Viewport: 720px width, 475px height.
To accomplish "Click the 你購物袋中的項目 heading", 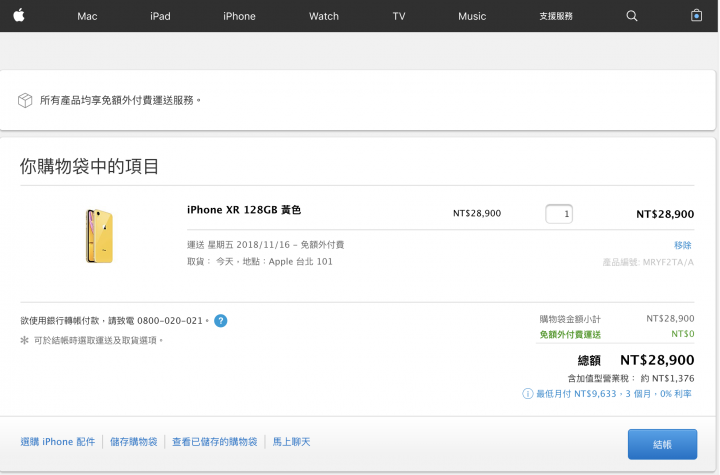I will coord(89,166).
